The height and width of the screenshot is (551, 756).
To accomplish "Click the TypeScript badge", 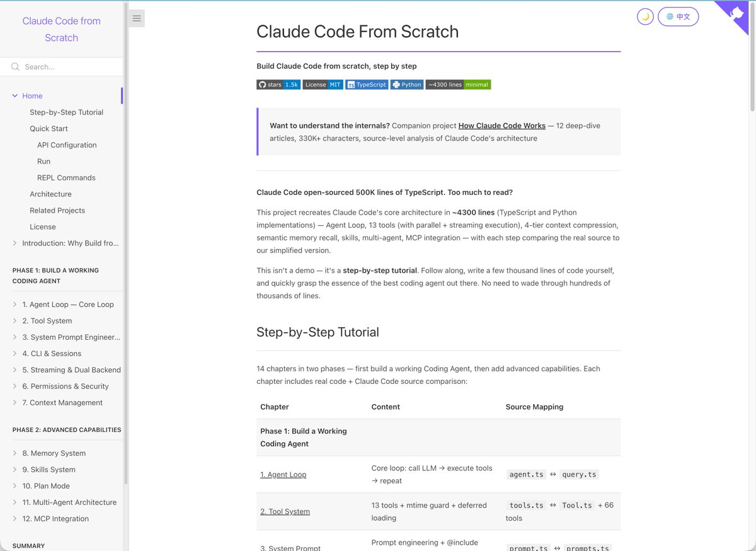I will (367, 84).
